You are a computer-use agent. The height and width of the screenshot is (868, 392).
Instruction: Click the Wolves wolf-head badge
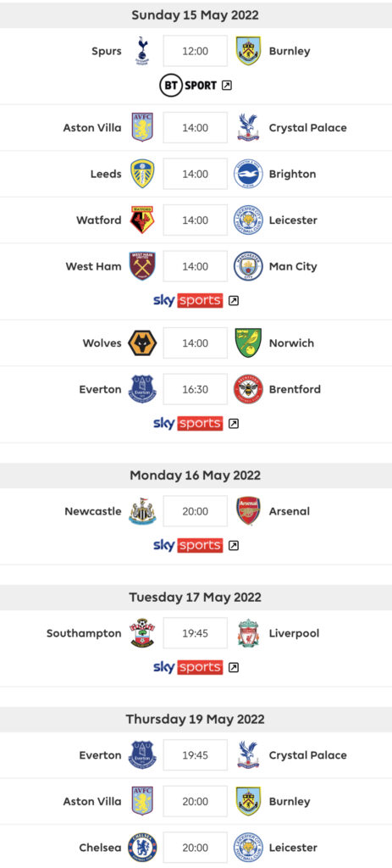142,342
